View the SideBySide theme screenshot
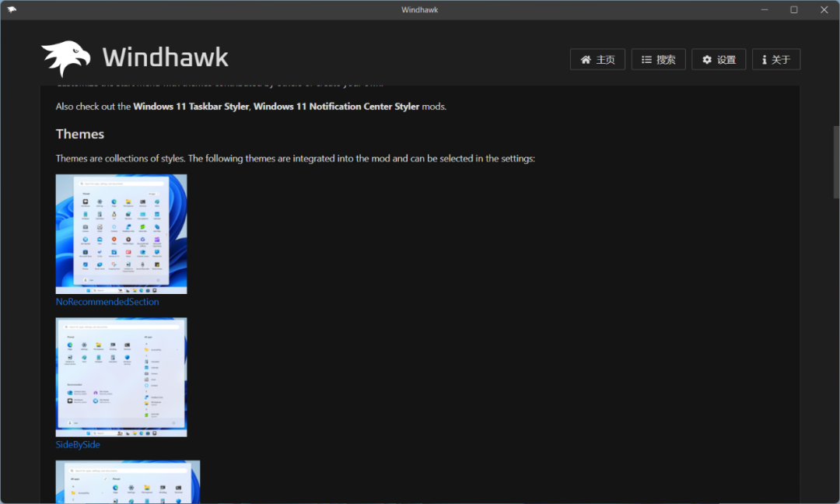 (x=121, y=377)
